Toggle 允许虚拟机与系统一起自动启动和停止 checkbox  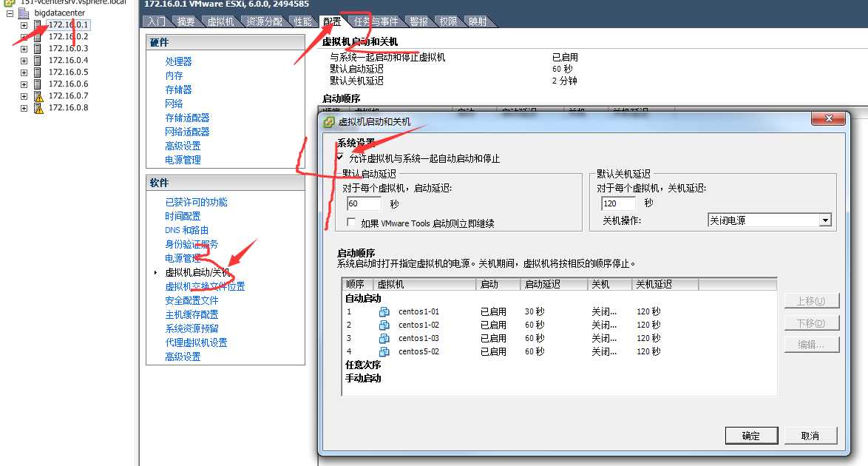[340, 158]
